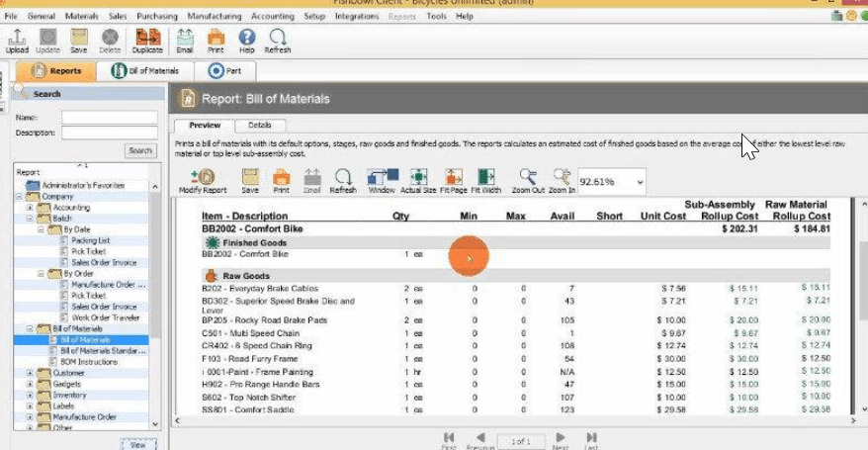
Task: Open the Integrations menu
Action: 357,16
